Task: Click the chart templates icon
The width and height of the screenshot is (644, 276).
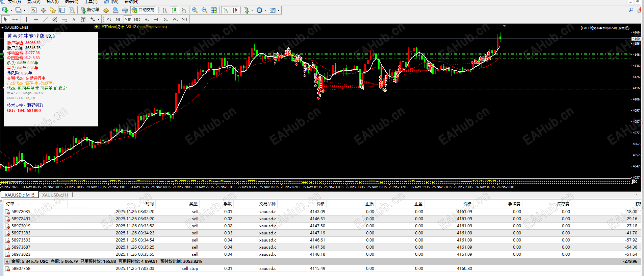Action: tap(273, 10)
